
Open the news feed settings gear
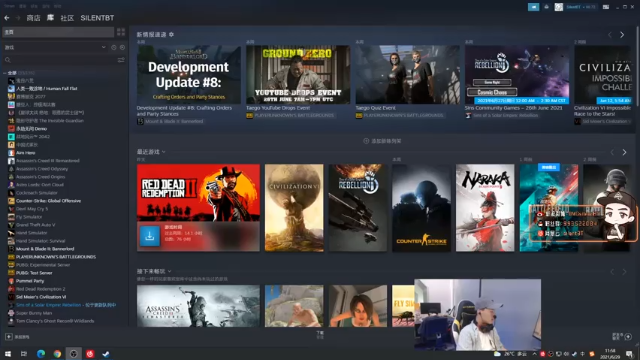point(171,34)
